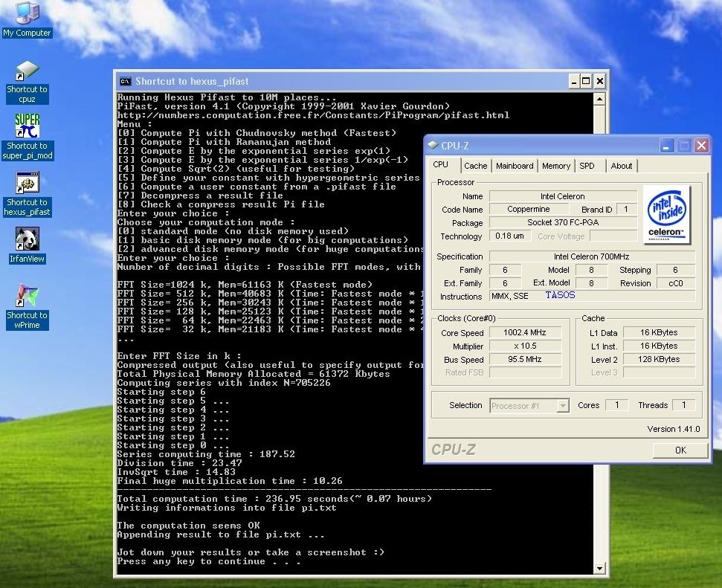Open the Cache tab

475,166
